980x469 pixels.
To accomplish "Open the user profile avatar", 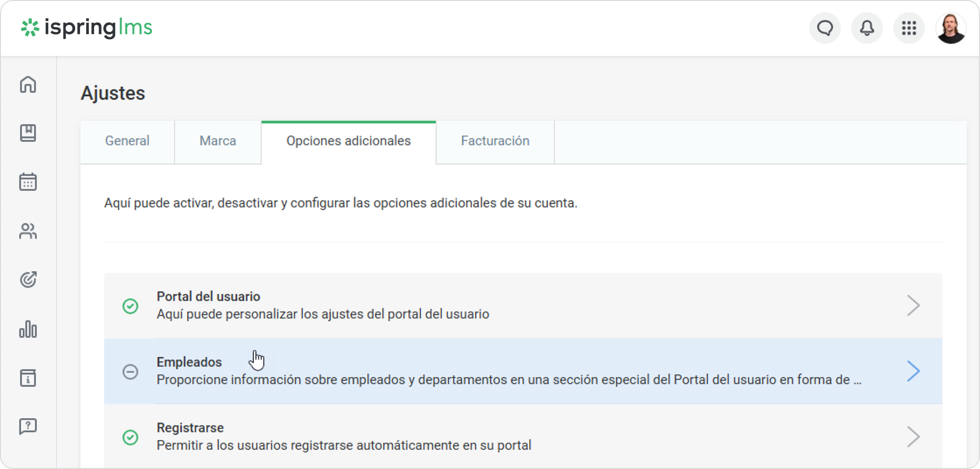I will tap(951, 28).
